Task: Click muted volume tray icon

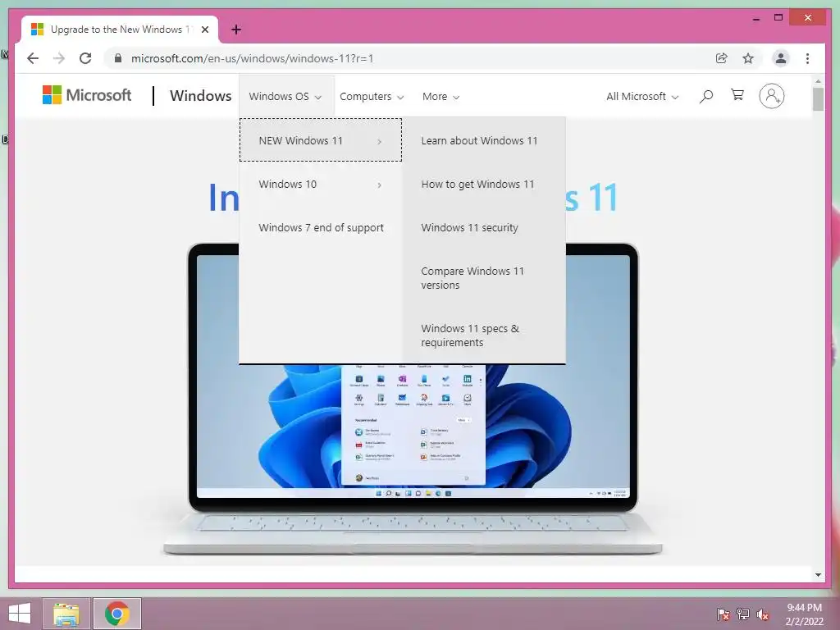Action: point(763,614)
